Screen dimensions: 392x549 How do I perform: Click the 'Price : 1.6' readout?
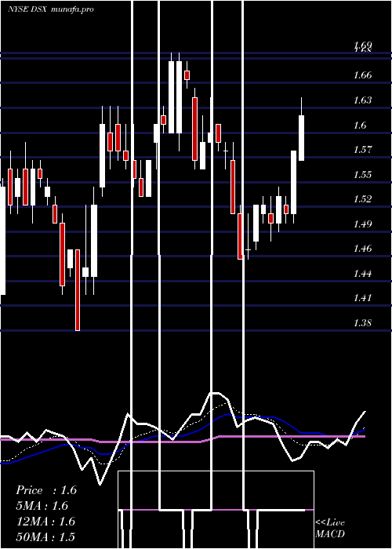pos(46,490)
